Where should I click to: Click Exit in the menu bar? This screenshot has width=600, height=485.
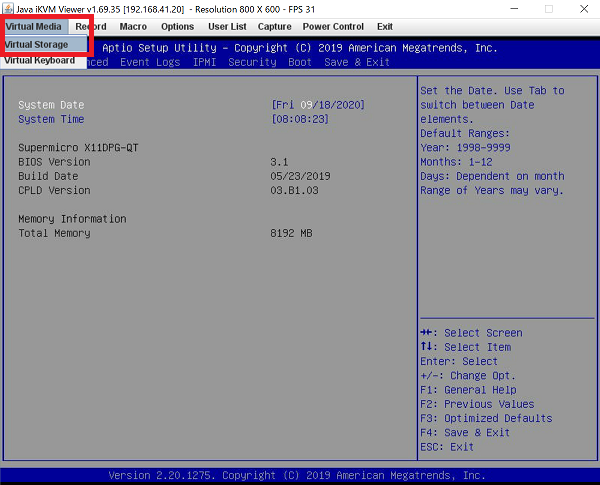pos(385,26)
